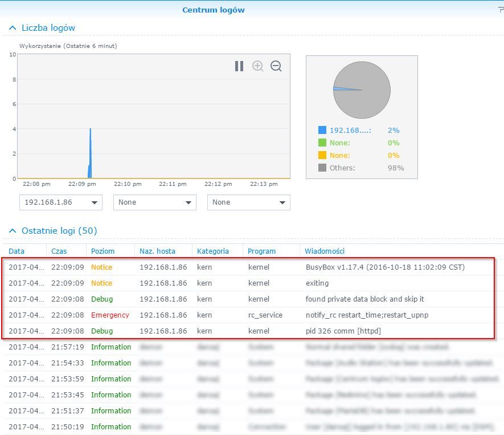The image size is (504, 435).
Task: Click the 21:53:45 time cell
Action: point(68,395)
